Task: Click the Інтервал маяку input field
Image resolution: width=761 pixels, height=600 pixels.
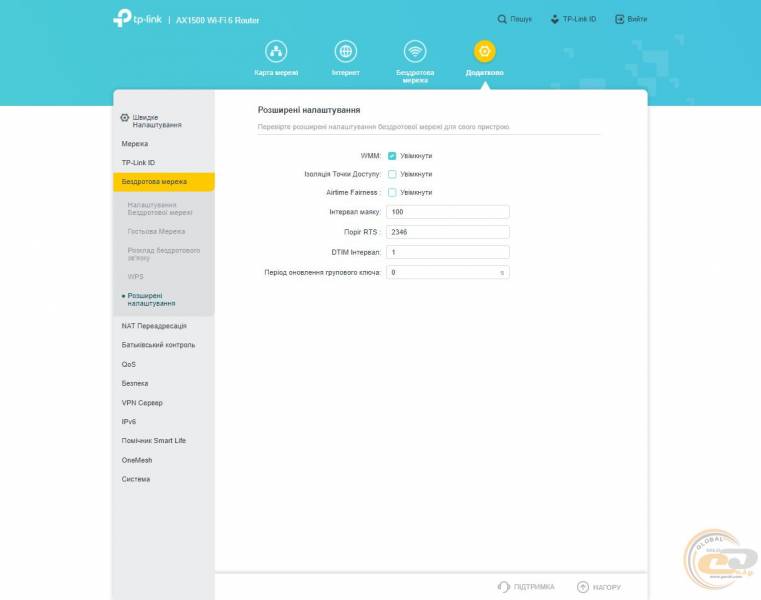Action: point(447,212)
